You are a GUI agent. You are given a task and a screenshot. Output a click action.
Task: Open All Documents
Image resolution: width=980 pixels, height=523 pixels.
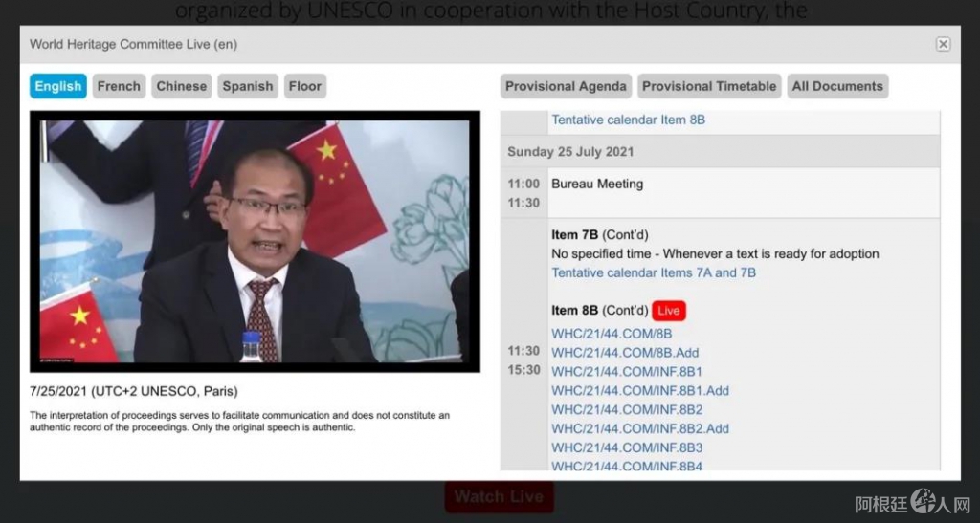coord(837,86)
